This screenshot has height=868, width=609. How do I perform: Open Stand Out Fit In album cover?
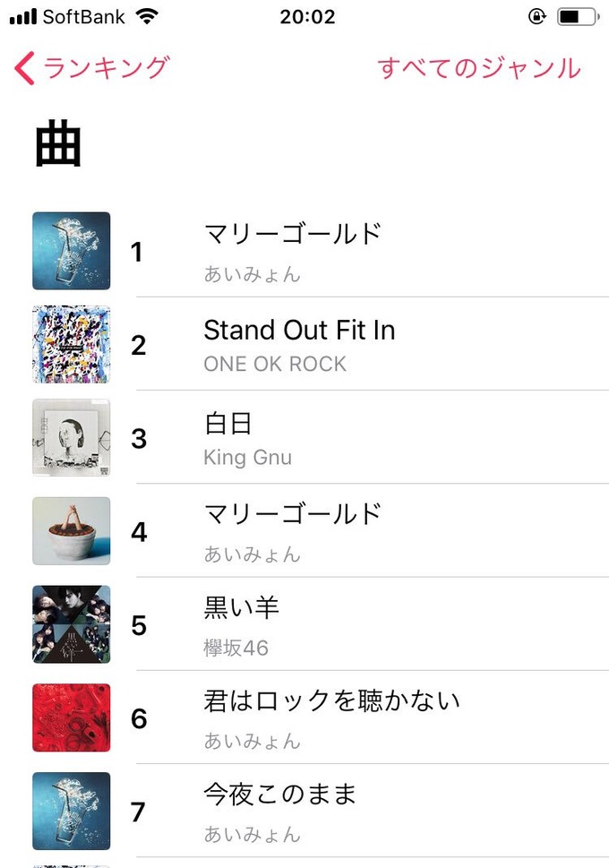(x=72, y=344)
